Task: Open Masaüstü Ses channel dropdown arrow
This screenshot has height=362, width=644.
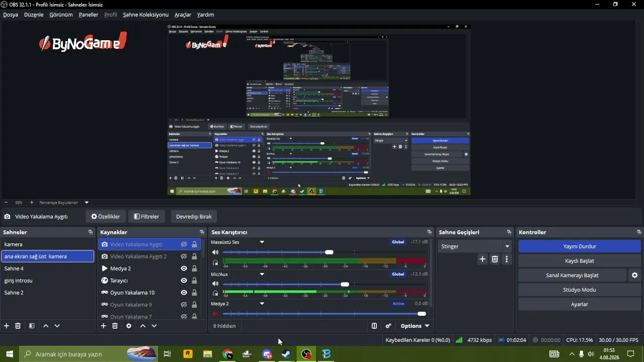Action: tap(262, 242)
